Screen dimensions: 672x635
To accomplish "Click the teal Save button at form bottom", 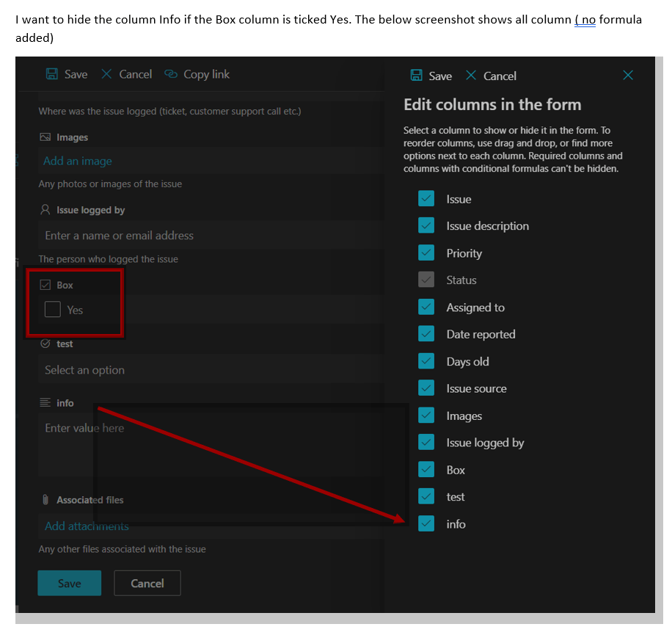I will [70, 583].
